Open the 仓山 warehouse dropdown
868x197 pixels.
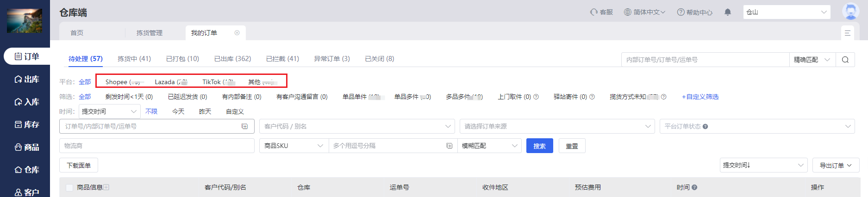786,12
